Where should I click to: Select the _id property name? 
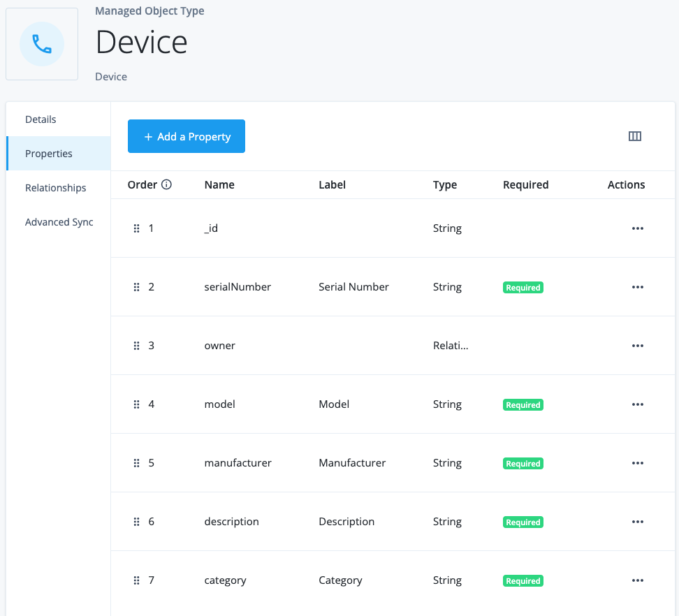[211, 228]
